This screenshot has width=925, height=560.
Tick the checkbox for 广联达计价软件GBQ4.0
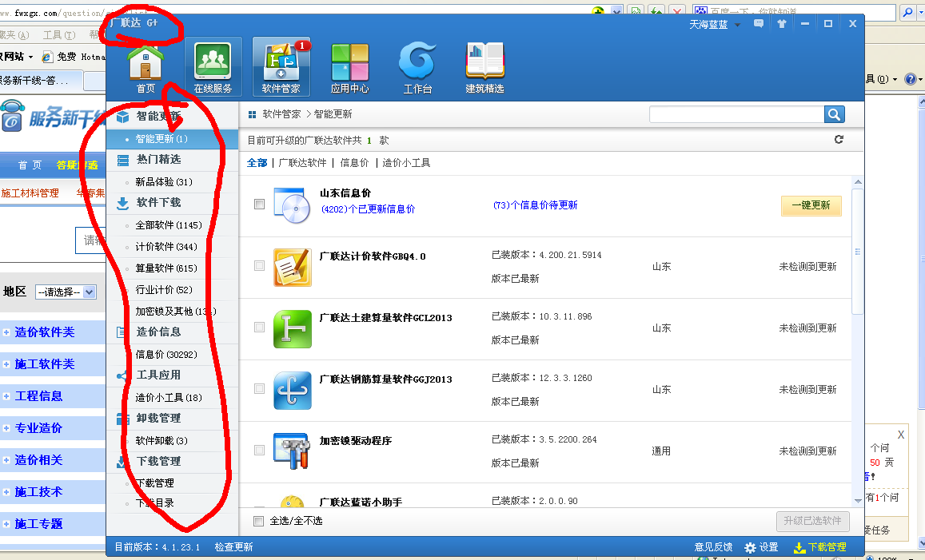[259, 266]
